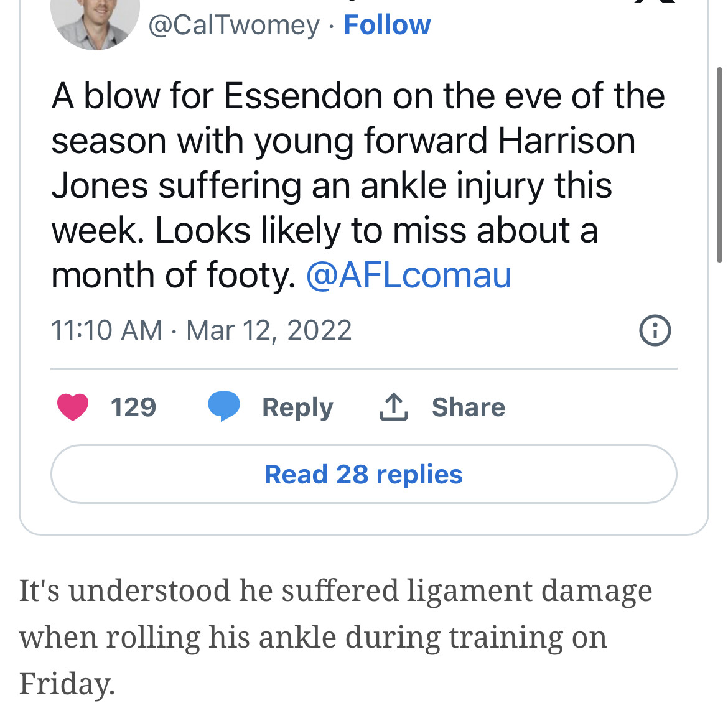728x726 pixels.
Task: Click the Reply text label
Action: tap(297, 407)
